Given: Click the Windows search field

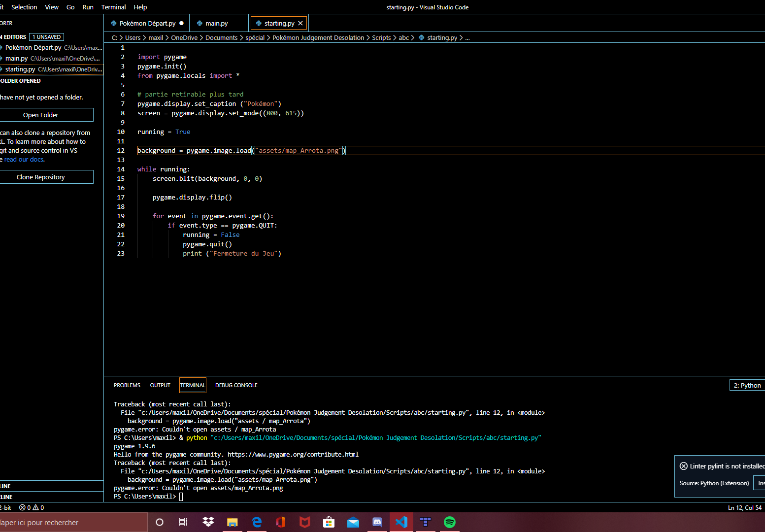Looking at the screenshot, I should click(x=74, y=522).
